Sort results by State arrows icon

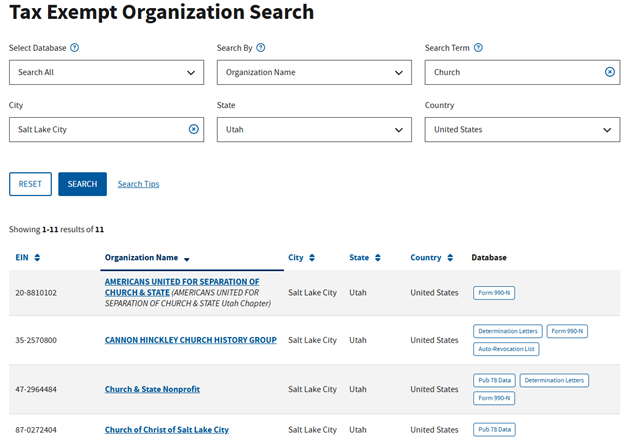point(378,258)
